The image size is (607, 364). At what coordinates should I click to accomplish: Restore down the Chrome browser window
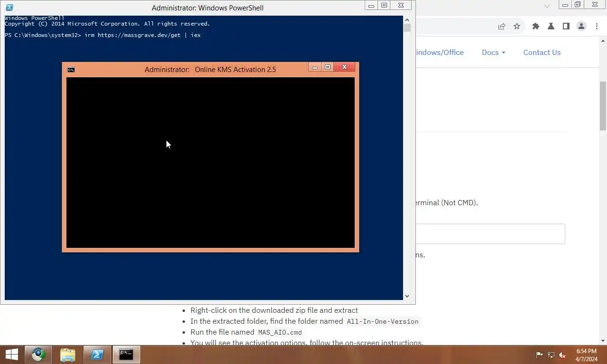(x=578, y=5)
